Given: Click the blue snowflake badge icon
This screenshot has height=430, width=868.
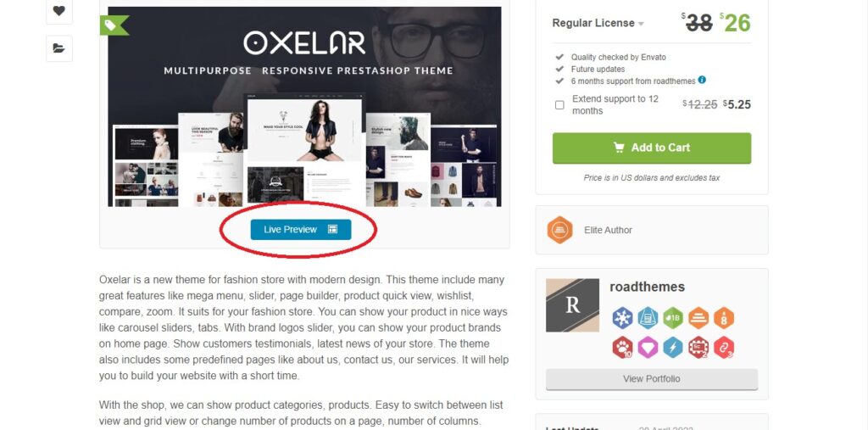Looking at the screenshot, I should click(x=622, y=318).
